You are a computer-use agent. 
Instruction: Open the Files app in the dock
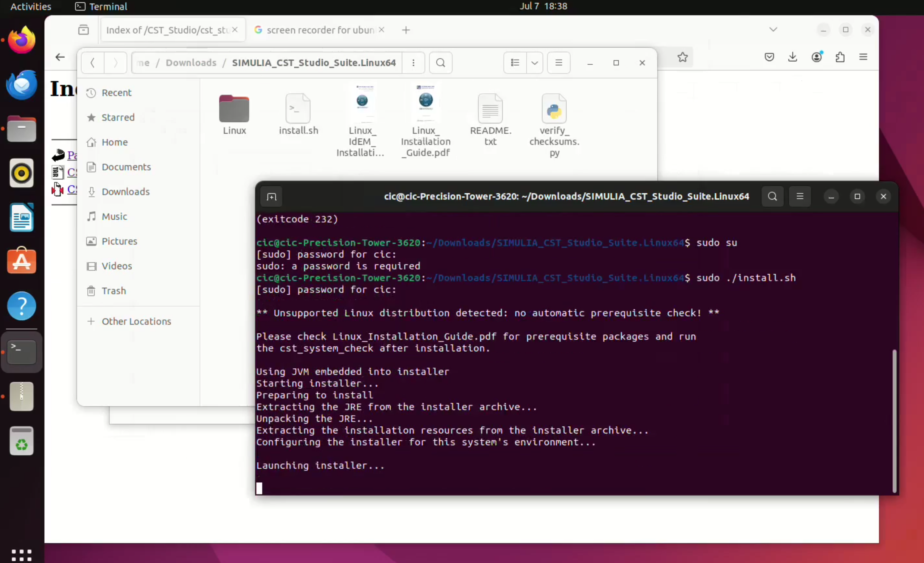pos(21,129)
